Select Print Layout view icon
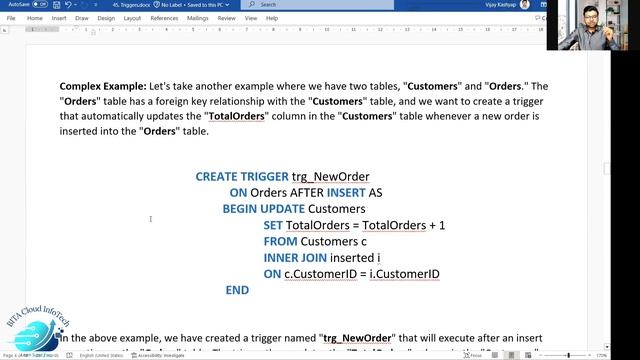 click(511, 356)
